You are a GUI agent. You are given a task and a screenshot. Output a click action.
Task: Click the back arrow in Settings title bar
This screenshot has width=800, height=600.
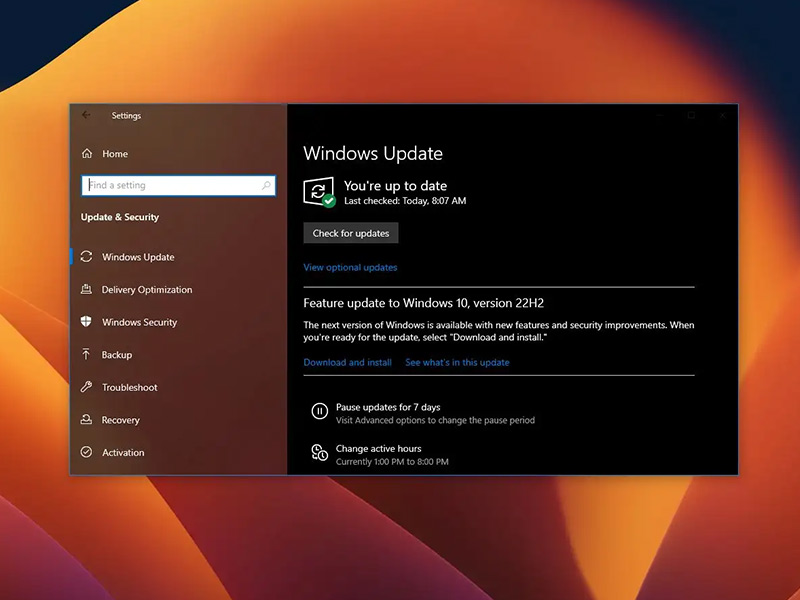(x=86, y=115)
